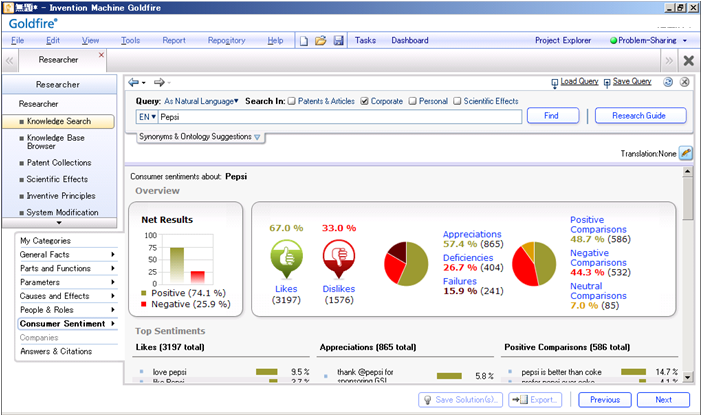The width and height of the screenshot is (702, 416).
Task: Select Patent Collections in sidebar
Action: 59,163
